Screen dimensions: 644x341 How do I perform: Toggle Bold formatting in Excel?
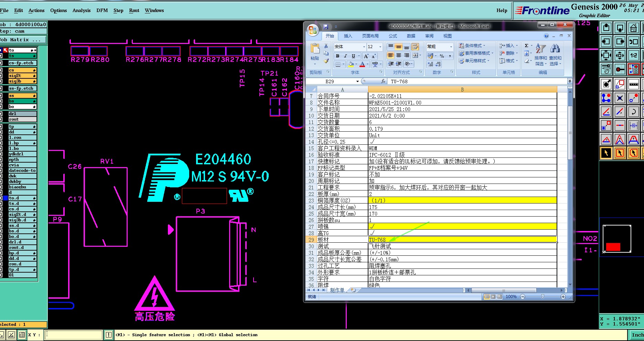click(x=337, y=56)
